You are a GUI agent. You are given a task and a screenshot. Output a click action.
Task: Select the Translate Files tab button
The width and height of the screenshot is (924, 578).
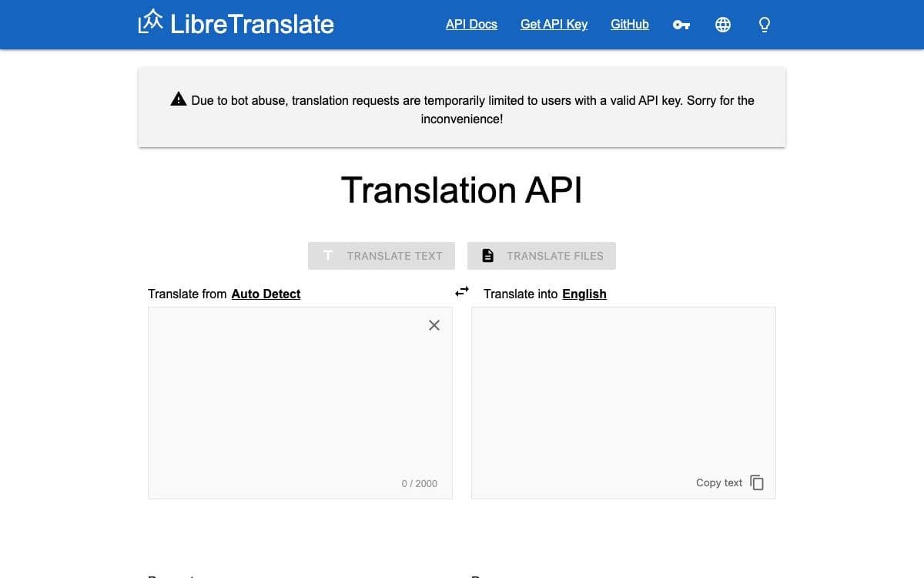tap(541, 256)
